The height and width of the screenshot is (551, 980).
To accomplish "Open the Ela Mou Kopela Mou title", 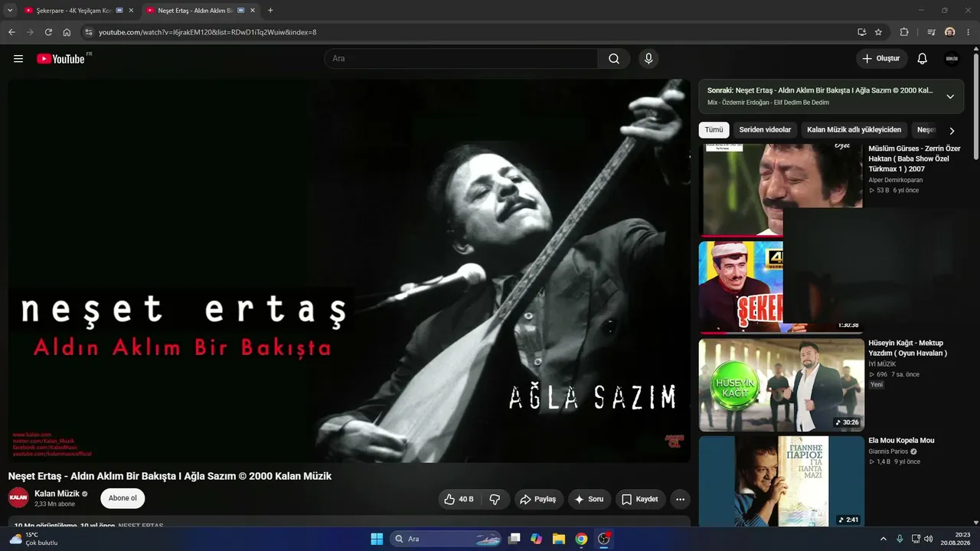I will pos(901,441).
